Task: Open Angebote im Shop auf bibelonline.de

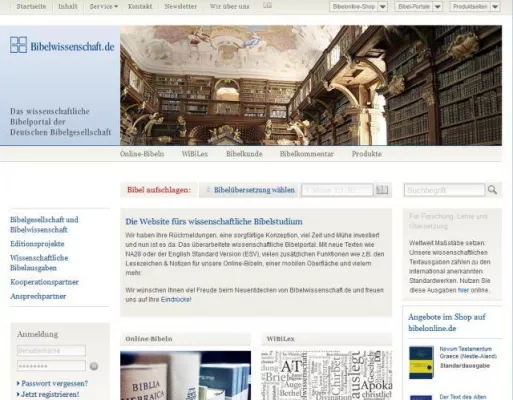Action: point(447,322)
